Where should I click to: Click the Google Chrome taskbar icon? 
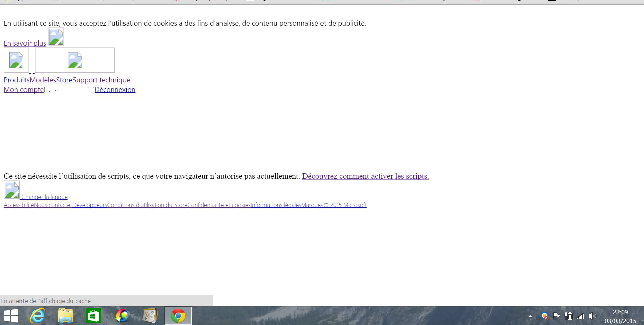(178, 316)
